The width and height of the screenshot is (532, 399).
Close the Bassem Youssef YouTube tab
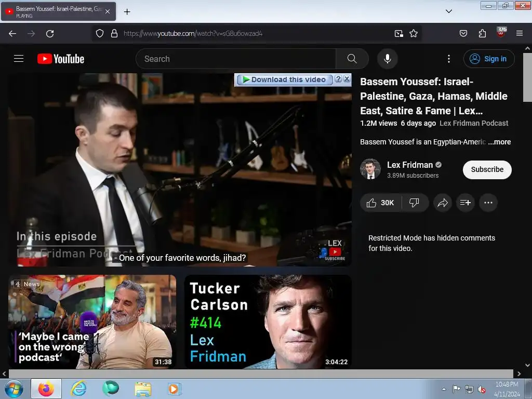click(x=108, y=11)
